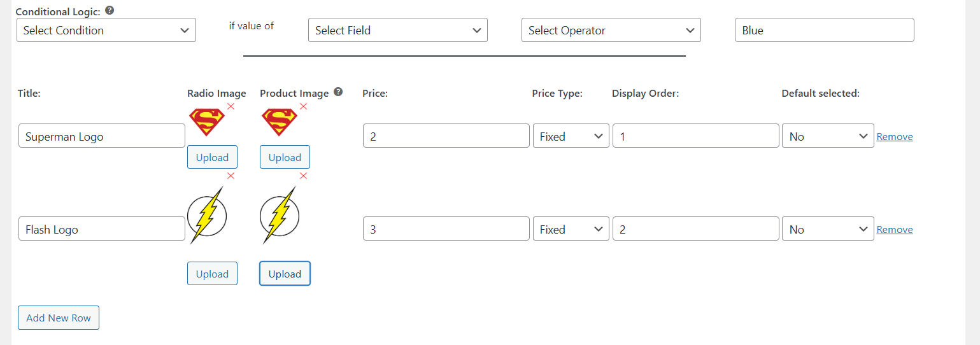This screenshot has width=980, height=345.
Task: Open the Select Condition dropdown
Action: pos(106,30)
